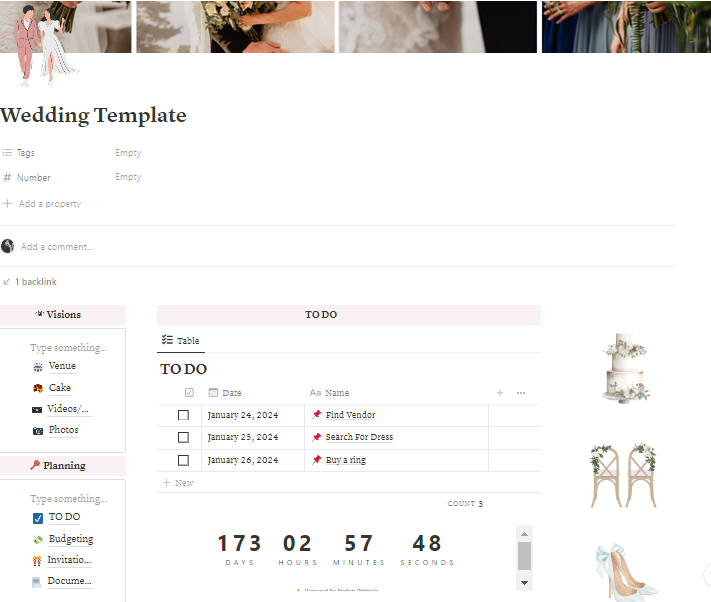Add a new column with the plus icon
Screen dimensions: 711x602
(x=500, y=393)
